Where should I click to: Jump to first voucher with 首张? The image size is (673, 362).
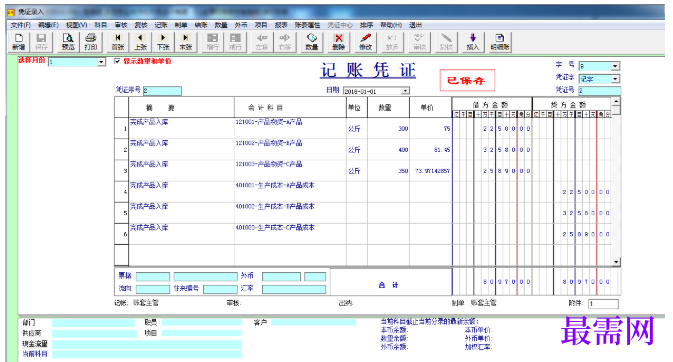118,42
